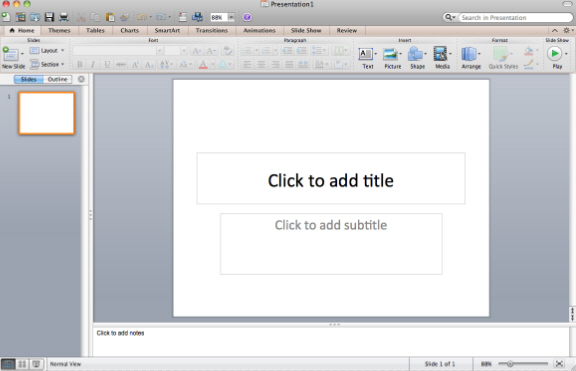
Task: Save the presentation with the floppy disk icon
Action: 49,17
